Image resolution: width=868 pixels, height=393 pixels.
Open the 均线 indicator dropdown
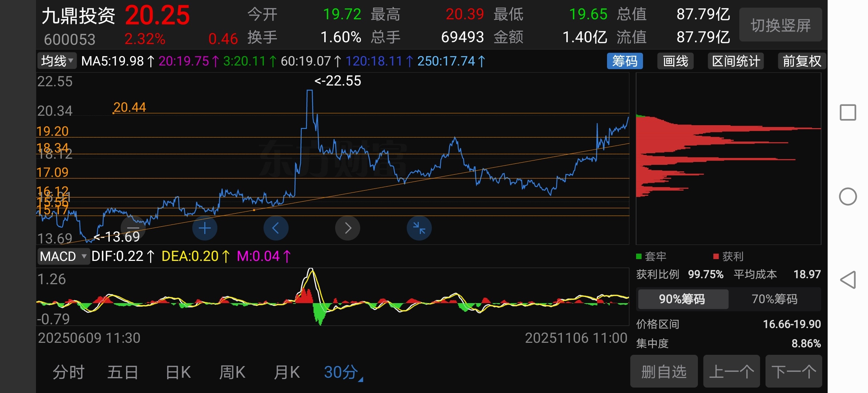57,61
